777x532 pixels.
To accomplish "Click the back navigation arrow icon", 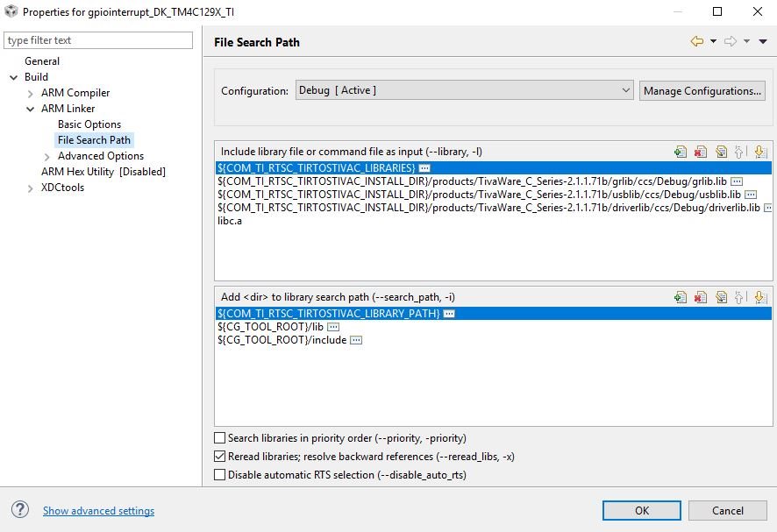I will point(697,41).
